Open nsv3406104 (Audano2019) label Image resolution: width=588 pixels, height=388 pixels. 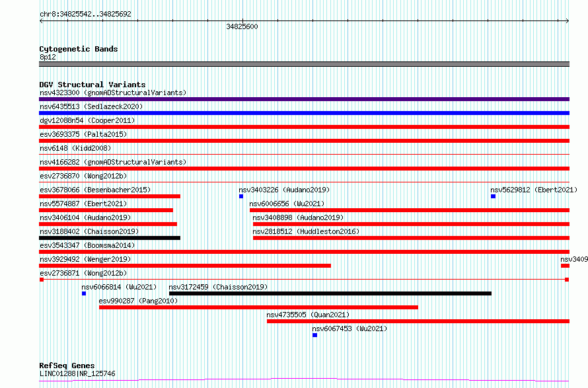coord(85,217)
